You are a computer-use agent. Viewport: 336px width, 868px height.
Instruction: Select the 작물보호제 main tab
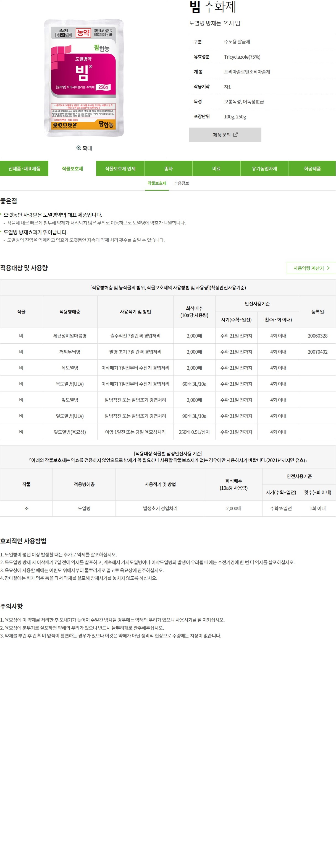[72, 169]
